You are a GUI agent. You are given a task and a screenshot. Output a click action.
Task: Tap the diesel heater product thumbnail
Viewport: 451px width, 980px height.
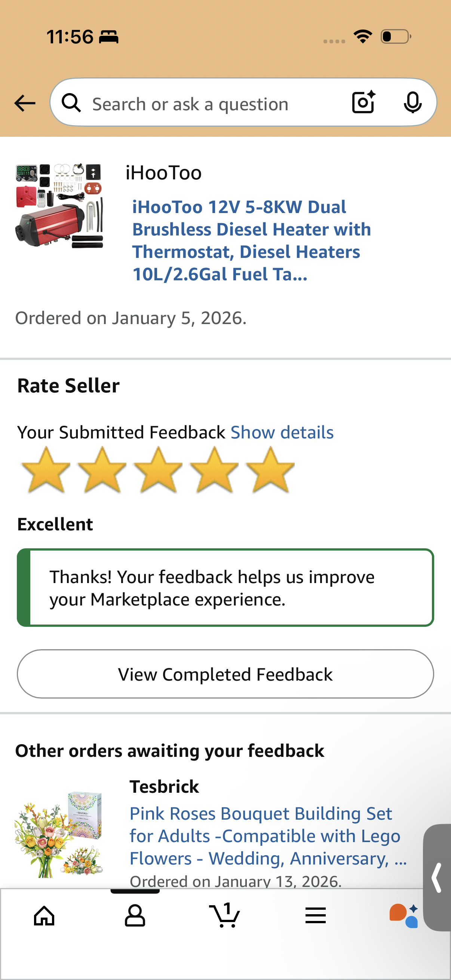point(59,206)
